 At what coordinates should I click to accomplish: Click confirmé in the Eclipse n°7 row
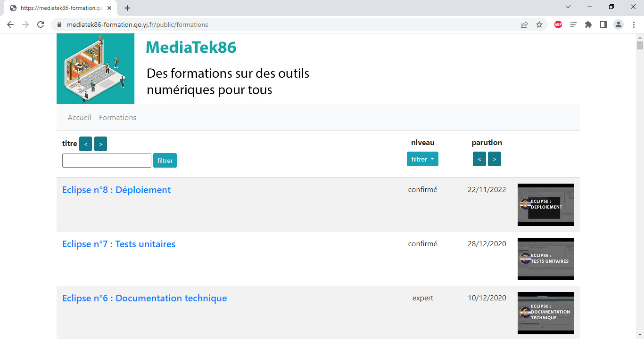tap(423, 244)
